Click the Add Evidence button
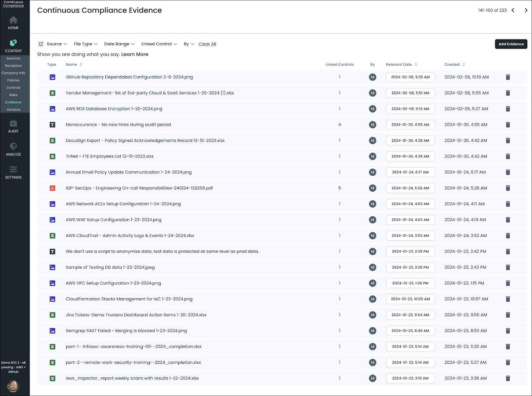 [x=511, y=44]
